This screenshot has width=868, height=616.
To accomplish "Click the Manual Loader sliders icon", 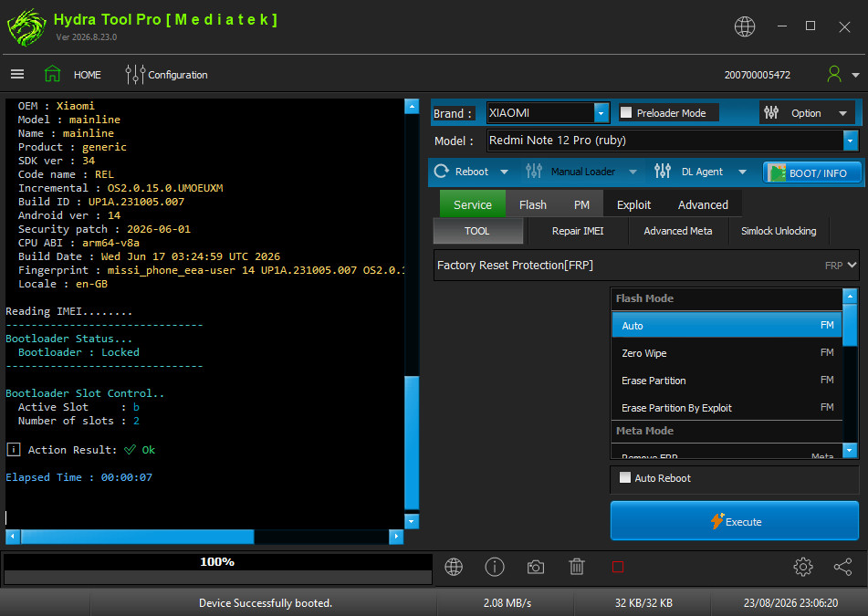I will point(534,171).
